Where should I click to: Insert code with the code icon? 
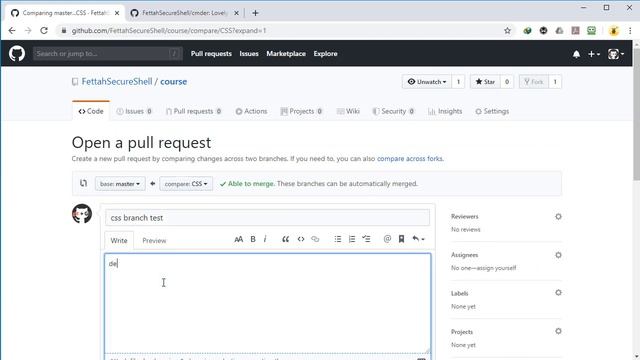301,239
